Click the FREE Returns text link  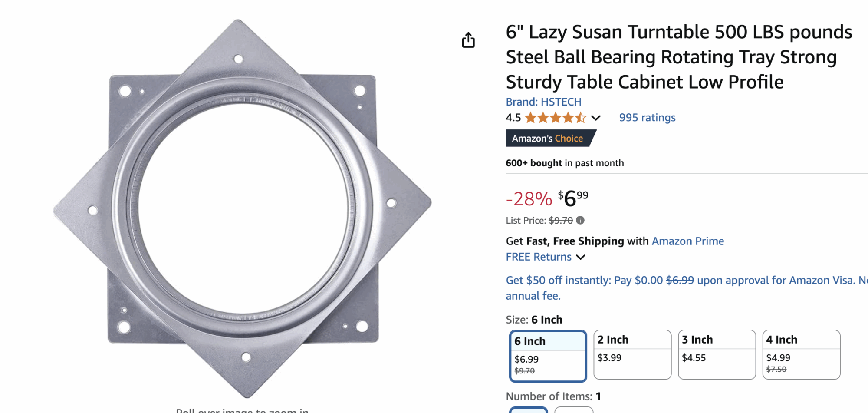(539, 257)
